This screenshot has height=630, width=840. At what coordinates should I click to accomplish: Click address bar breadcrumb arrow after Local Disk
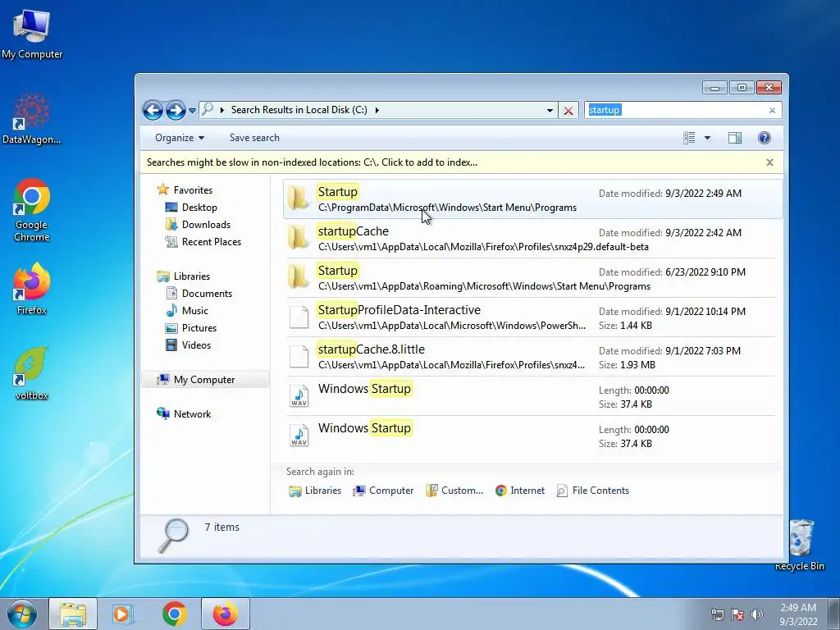(x=377, y=111)
